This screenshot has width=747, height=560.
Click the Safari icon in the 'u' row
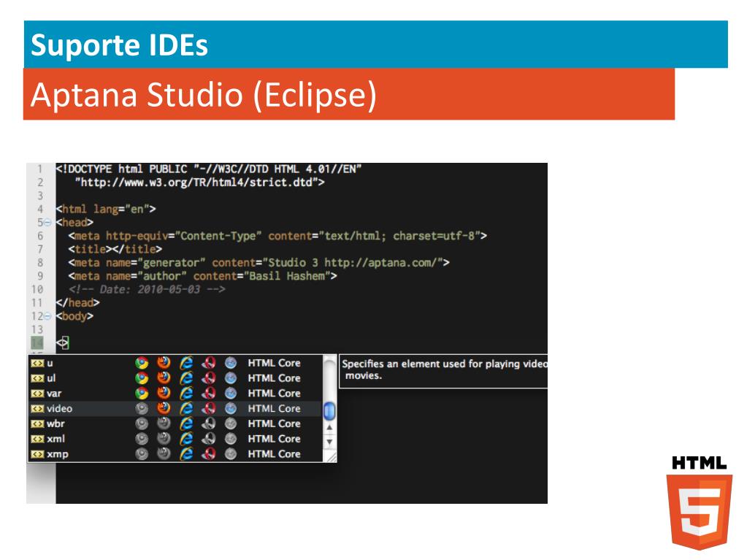coord(231,364)
